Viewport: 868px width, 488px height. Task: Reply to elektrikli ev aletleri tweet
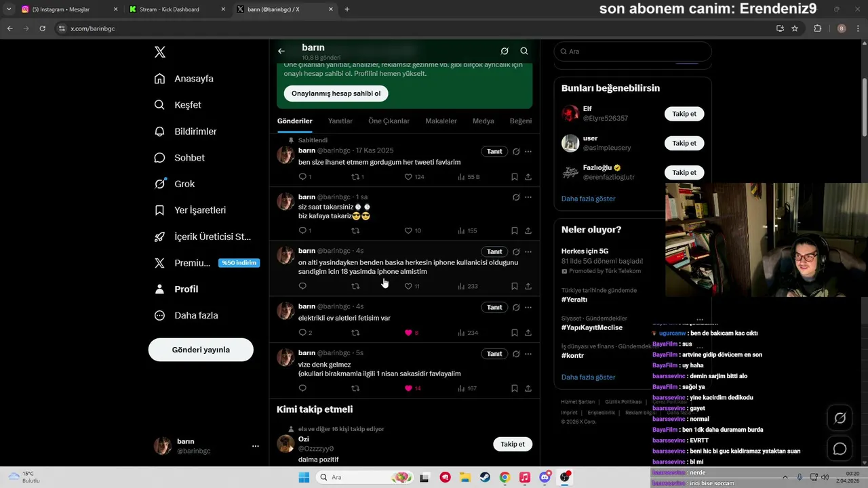point(305,333)
